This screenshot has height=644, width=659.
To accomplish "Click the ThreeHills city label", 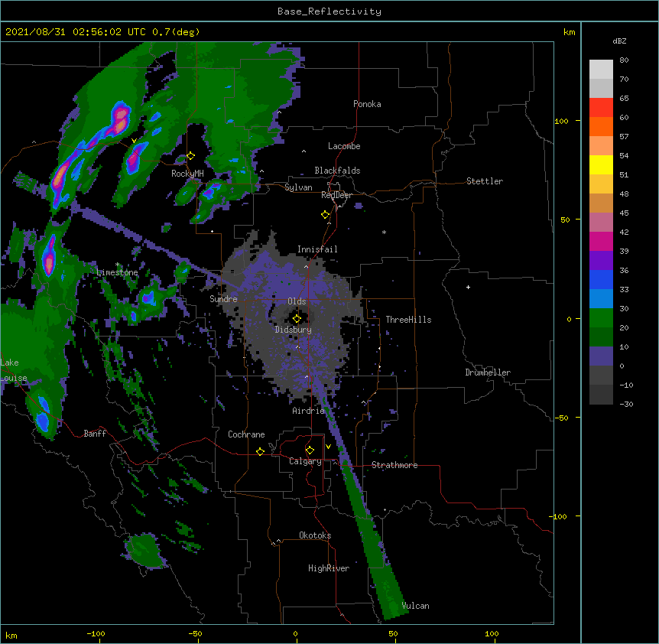I will (408, 320).
